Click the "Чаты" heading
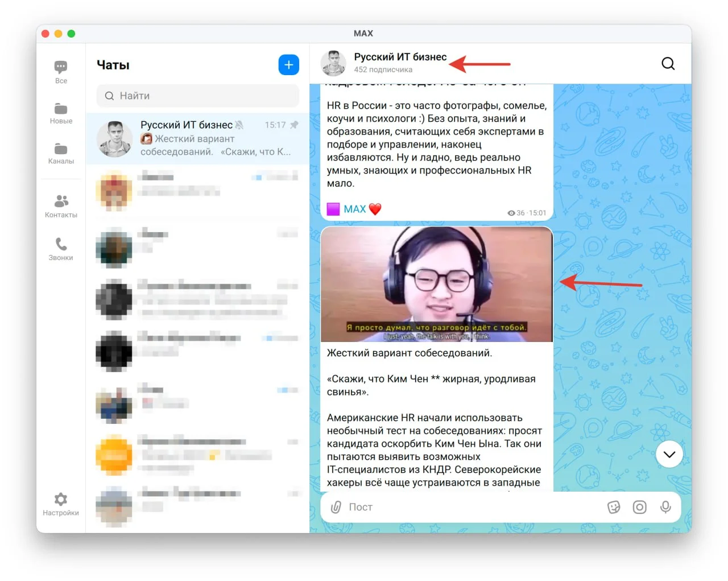This screenshot has width=728, height=581. pos(113,65)
